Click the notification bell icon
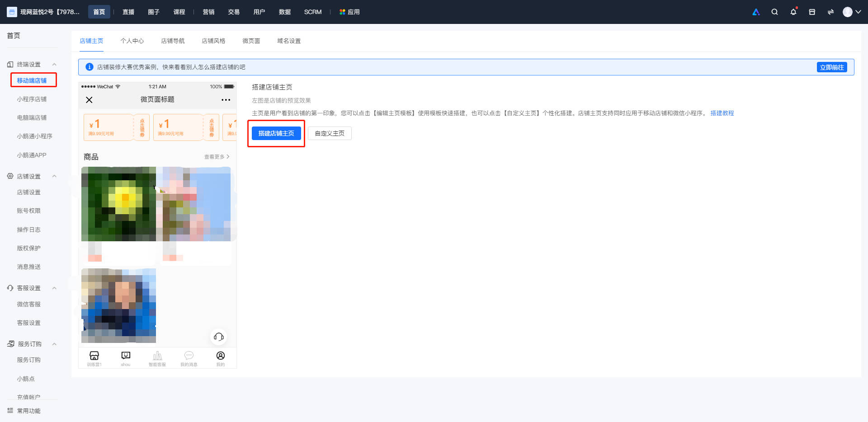The height and width of the screenshot is (422, 868). tap(793, 12)
